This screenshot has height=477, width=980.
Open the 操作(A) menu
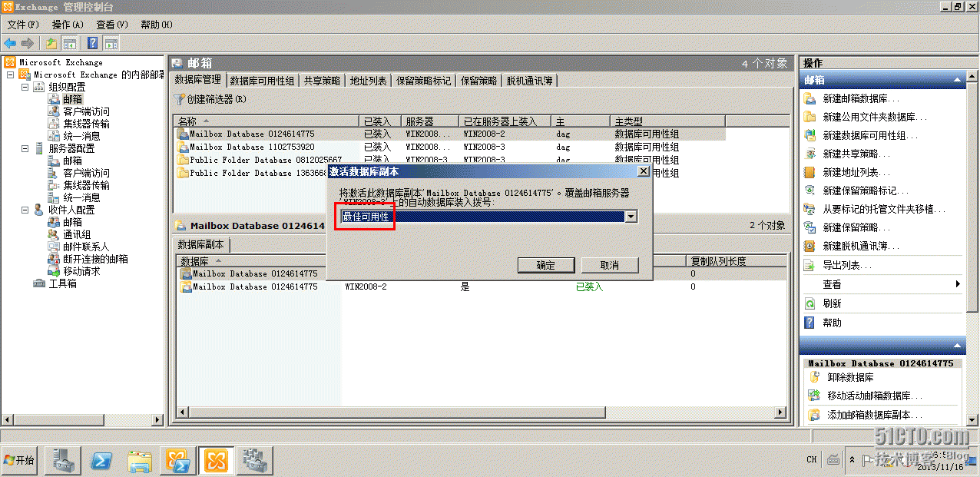(68, 25)
